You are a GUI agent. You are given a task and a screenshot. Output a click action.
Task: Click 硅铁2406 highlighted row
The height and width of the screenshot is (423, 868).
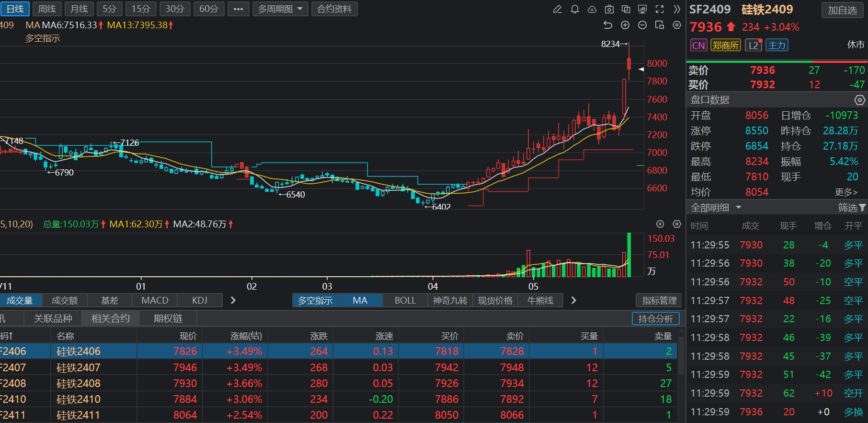[x=338, y=351]
